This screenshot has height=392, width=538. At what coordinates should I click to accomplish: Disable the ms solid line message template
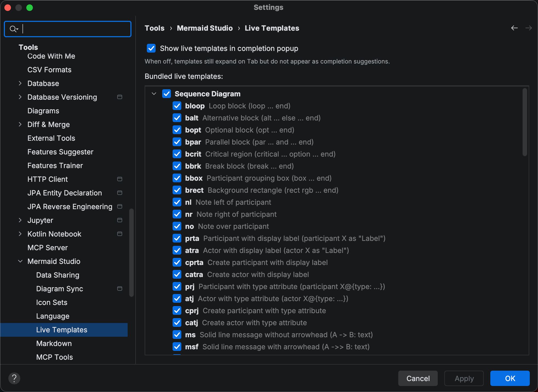(177, 335)
